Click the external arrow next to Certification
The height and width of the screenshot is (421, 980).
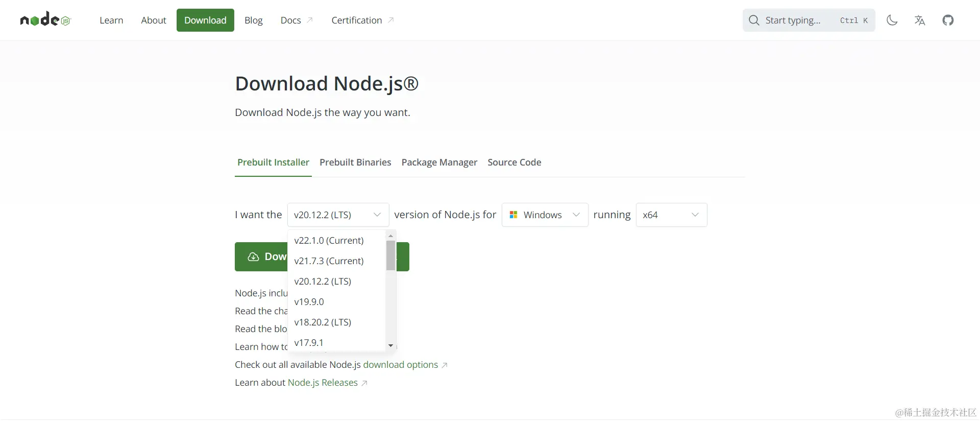390,20
